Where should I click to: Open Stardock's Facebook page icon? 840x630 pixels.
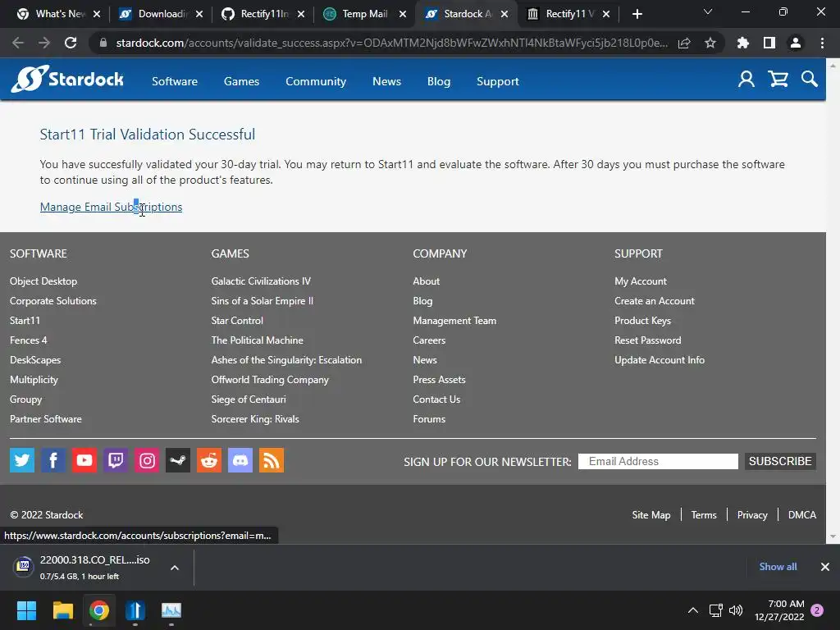coord(53,460)
